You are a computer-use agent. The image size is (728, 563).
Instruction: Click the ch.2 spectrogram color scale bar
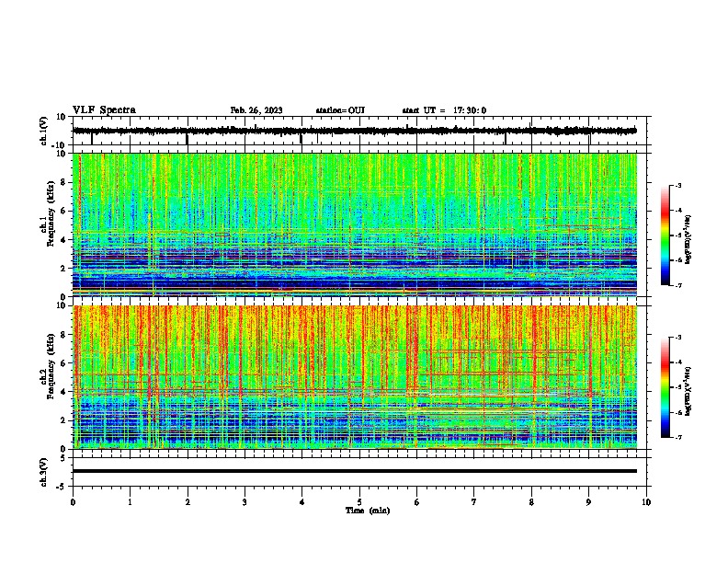pyautogui.click(x=665, y=387)
